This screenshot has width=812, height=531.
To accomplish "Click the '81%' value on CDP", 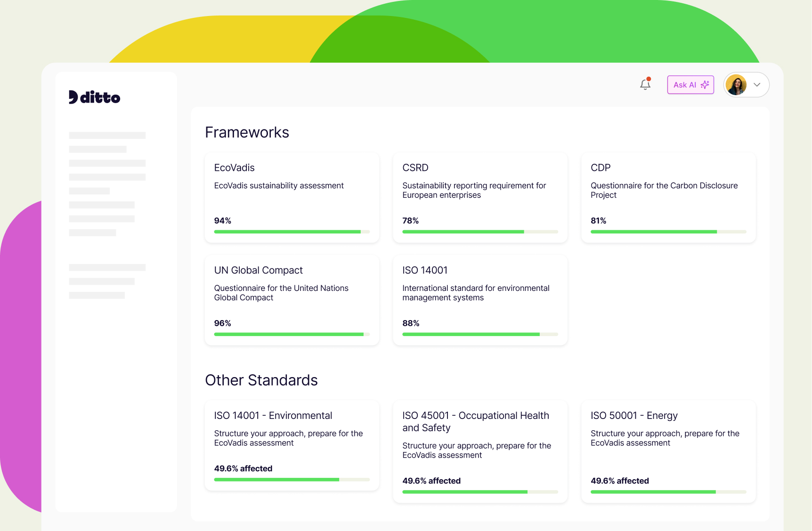I will click(x=598, y=221).
